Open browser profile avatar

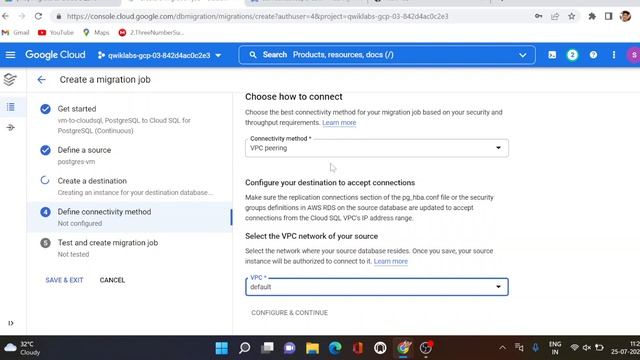click(x=625, y=16)
